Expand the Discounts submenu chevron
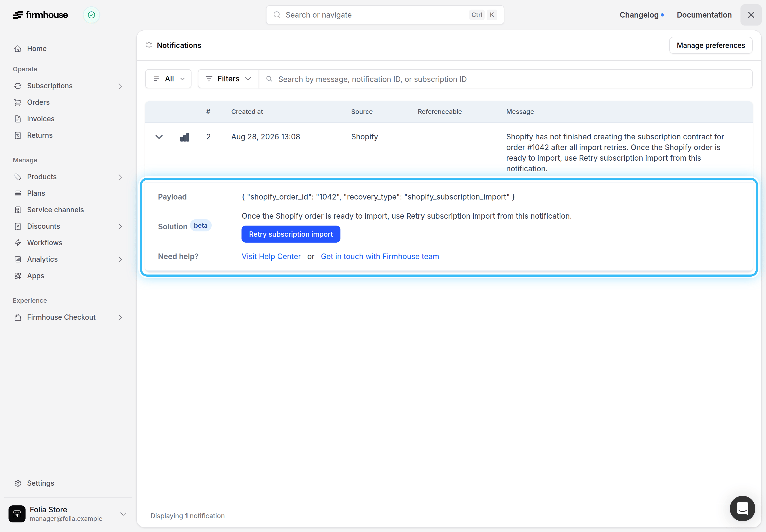Viewport: 766px width, 532px height. point(120,227)
